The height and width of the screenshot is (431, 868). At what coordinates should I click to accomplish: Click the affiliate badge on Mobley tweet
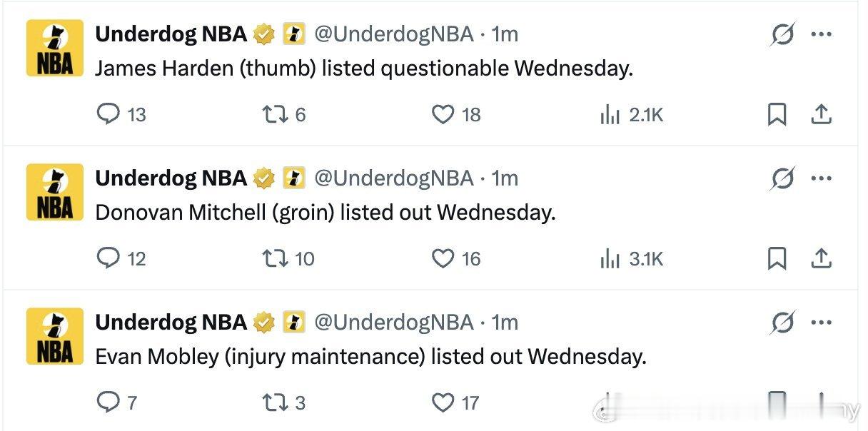(x=294, y=323)
